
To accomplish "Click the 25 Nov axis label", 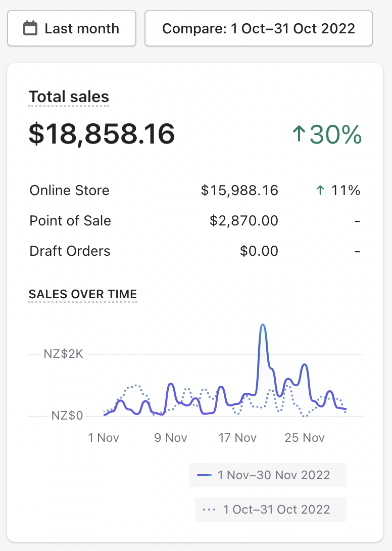I will click(x=305, y=437).
